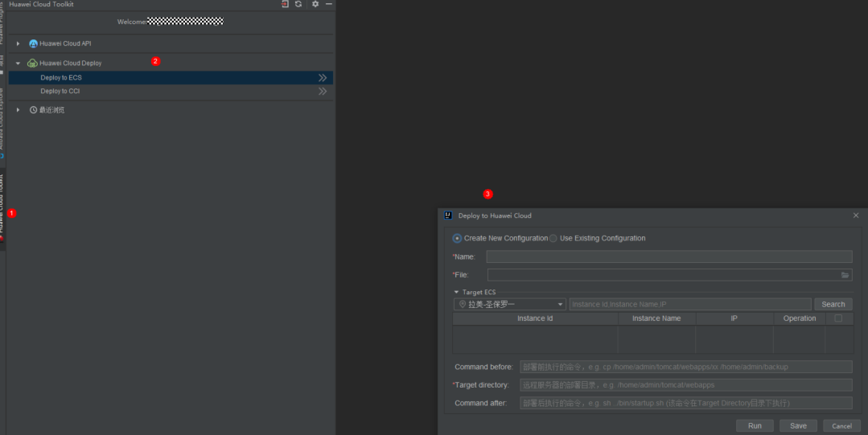Browse for a file using the folder icon

click(845, 275)
